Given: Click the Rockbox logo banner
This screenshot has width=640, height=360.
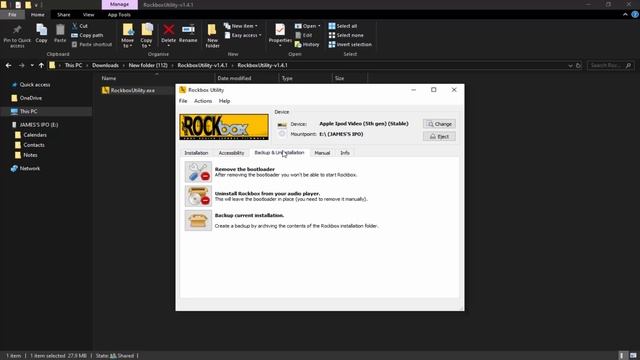Looking at the screenshot, I should click(x=224, y=127).
